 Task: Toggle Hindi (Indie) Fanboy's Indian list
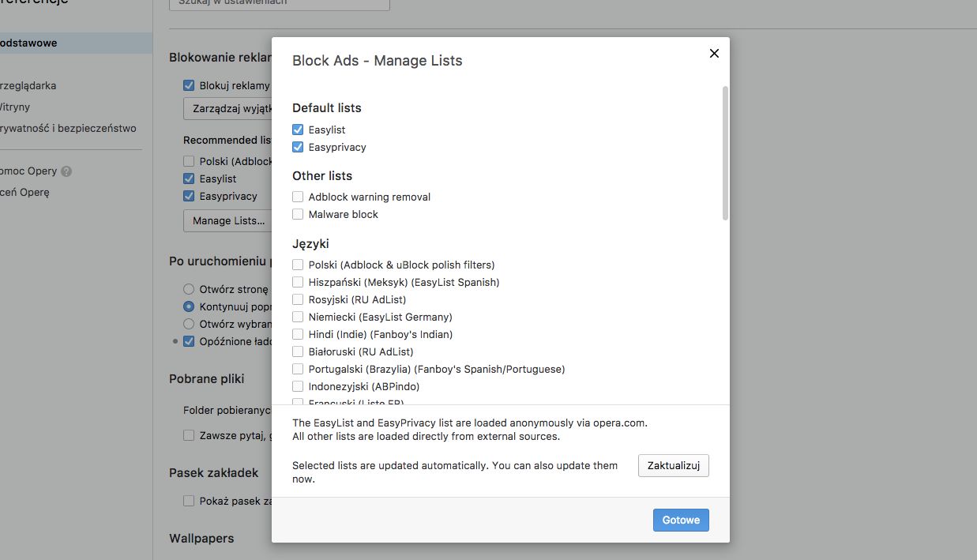pos(298,334)
